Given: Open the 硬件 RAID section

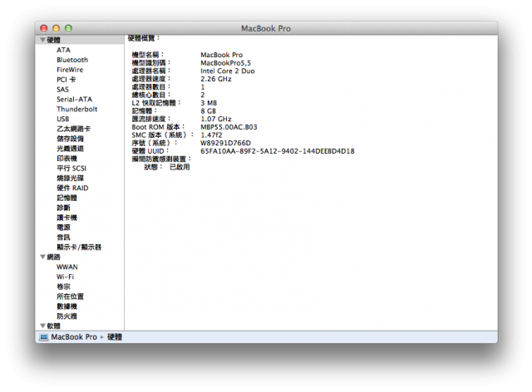Looking at the screenshot, I should tap(72, 189).
